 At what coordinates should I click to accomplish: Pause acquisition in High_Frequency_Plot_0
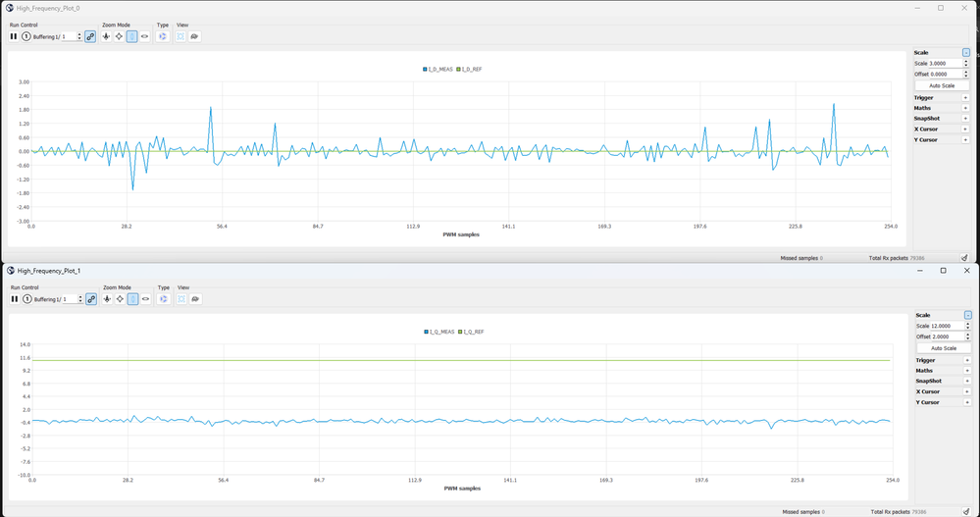(x=14, y=36)
